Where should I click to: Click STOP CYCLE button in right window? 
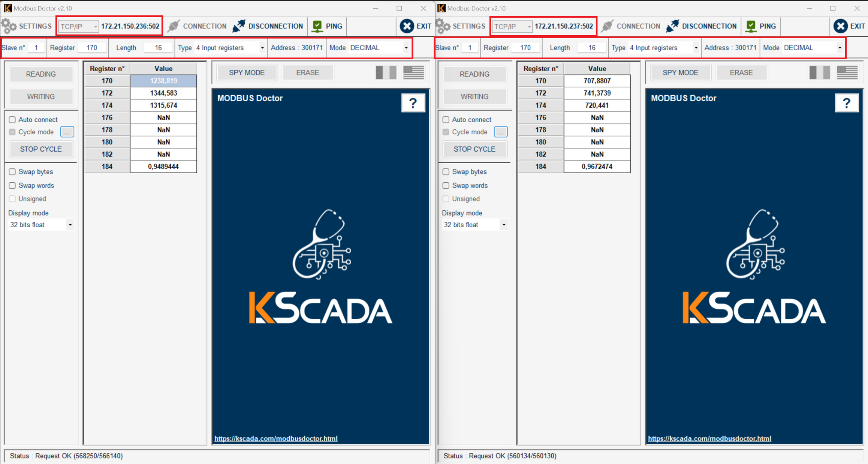coord(474,149)
